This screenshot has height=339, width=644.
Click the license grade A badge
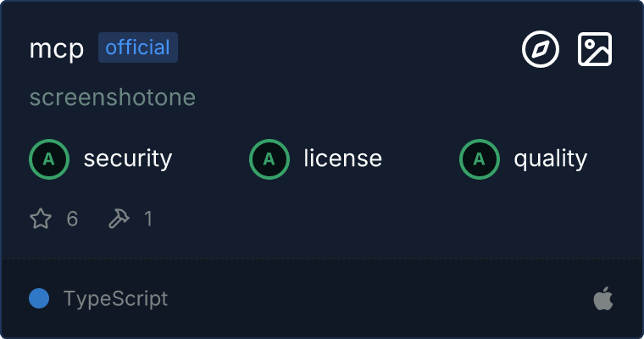269,158
